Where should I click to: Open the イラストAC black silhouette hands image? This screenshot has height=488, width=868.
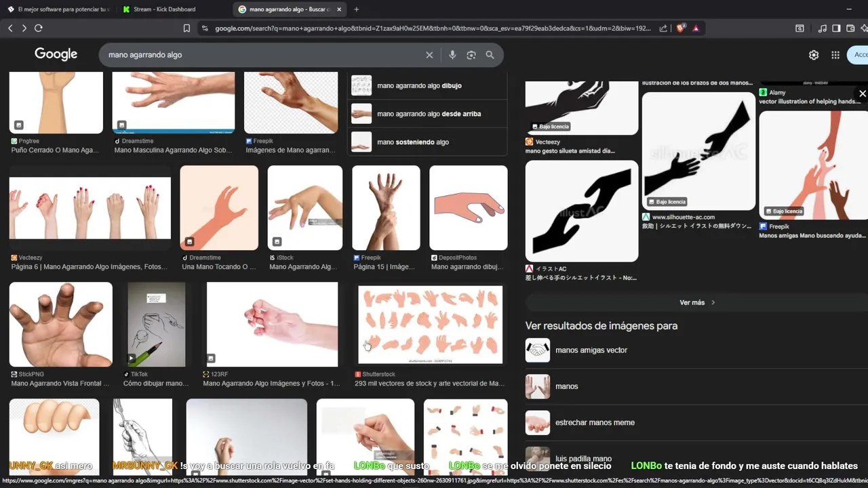pyautogui.click(x=582, y=211)
